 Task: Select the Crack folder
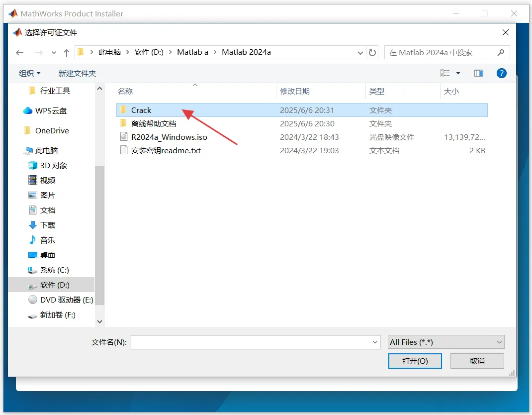point(302,110)
